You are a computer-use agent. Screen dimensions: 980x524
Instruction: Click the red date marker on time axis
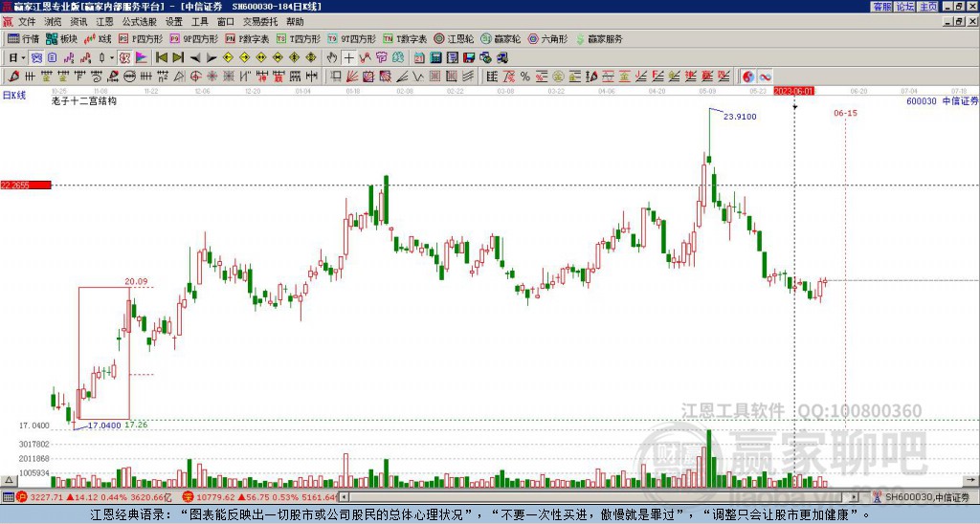(793, 91)
